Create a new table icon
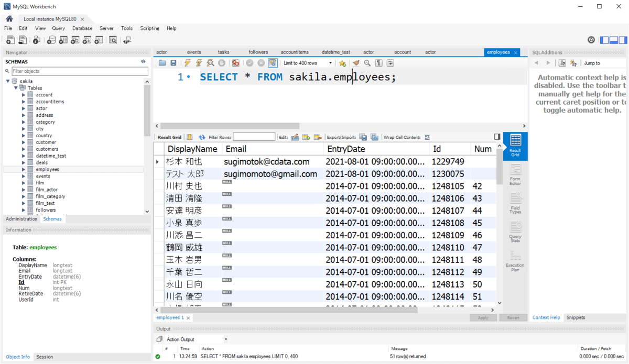 (63, 40)
